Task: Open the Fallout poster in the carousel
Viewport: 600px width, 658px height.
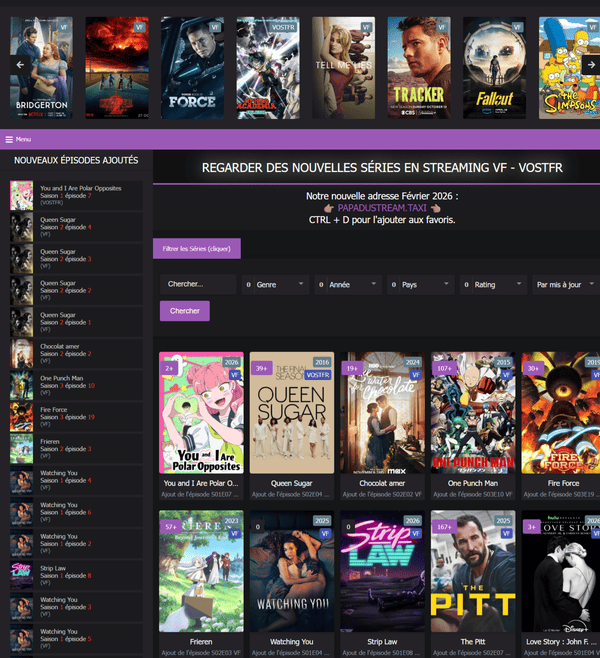Action: pyautogui.click(x=494, y=65)
